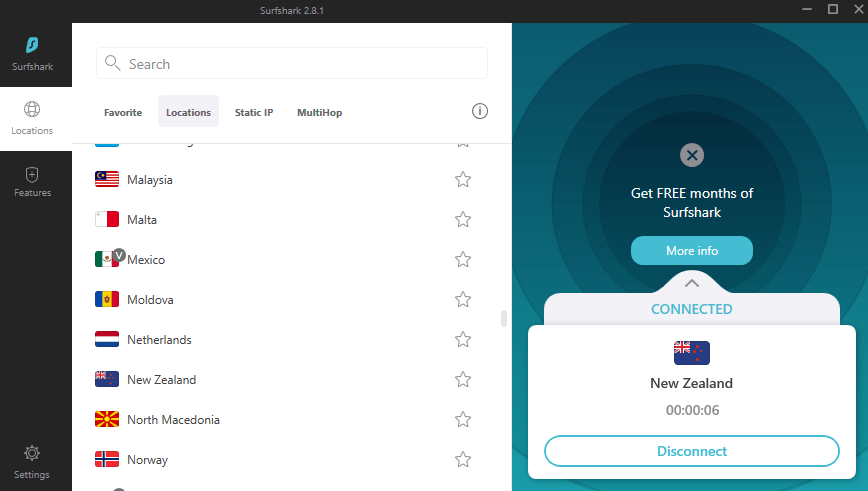868x491 pixels.
Task: Click the Get FREE months of Surfshark text
Action: (x=692, y=203)
